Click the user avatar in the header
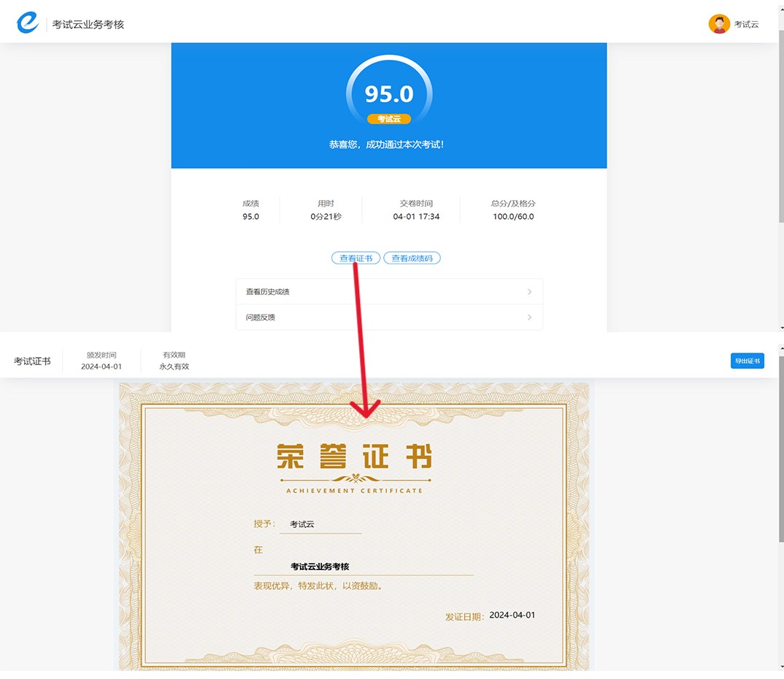 coord(719,24)
